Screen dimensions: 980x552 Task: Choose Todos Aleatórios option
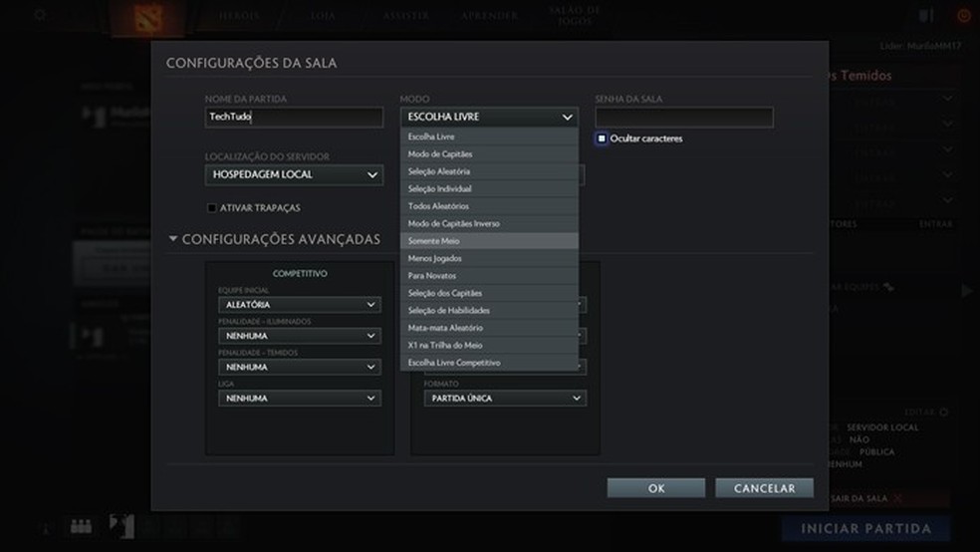(x=489, y=206)
